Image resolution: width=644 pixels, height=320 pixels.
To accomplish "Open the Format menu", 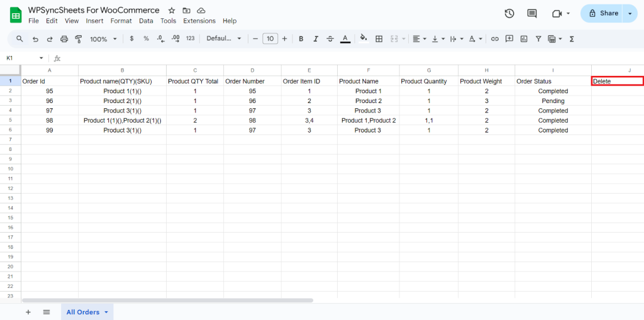I will (121, 21).
